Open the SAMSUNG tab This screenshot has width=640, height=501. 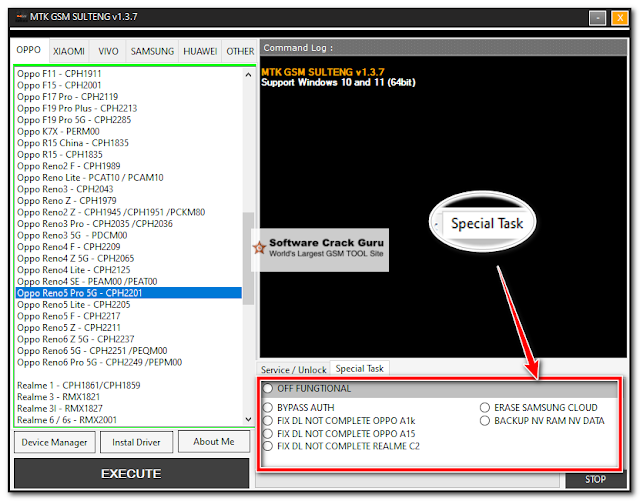(152, 51)
